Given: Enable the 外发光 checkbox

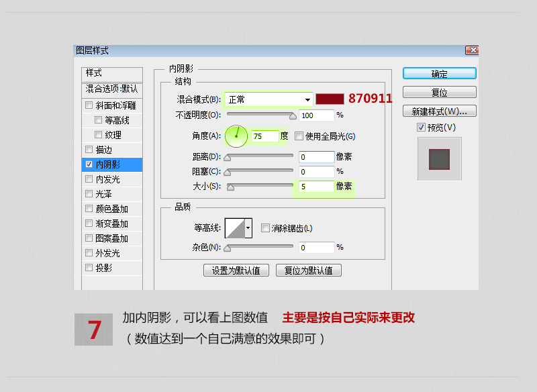Looking at the screenshot, I should [x=89, y=252].
